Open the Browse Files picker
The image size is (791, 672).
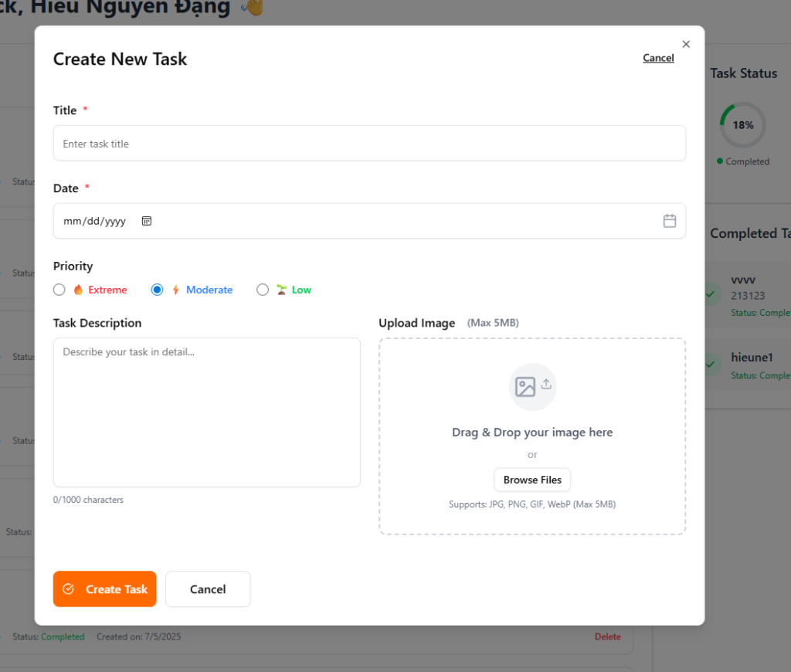[532, 480]
